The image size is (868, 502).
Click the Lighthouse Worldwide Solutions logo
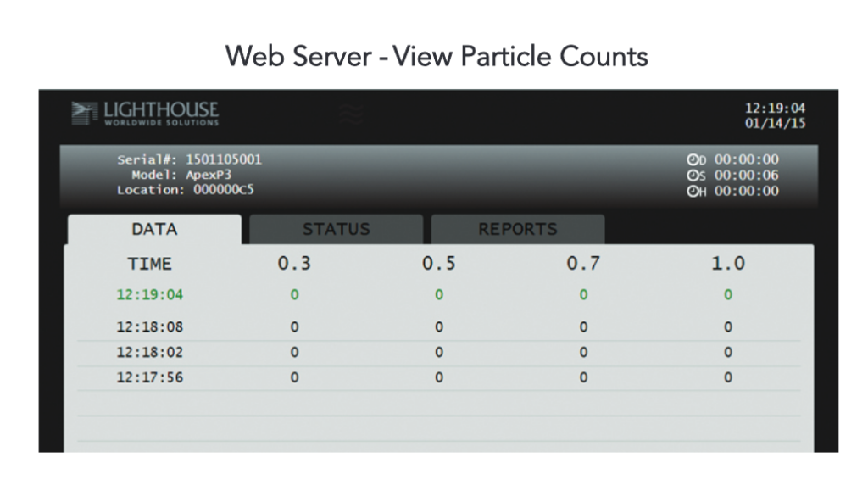[145, 114]
